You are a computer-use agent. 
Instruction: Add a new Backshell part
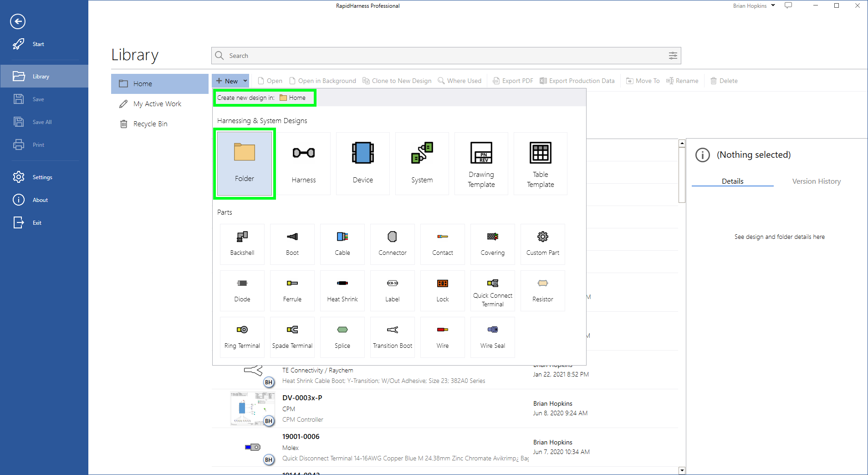point(242,244)
